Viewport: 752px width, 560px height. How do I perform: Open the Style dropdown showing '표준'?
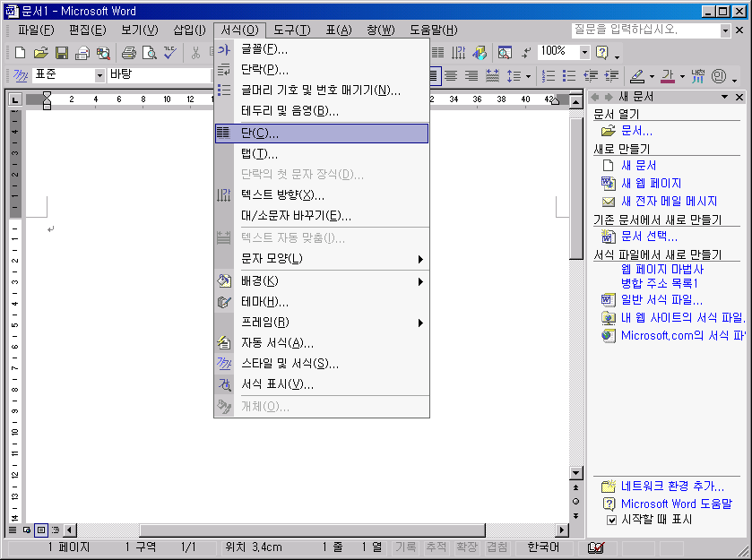pyautogui.click(x=99, y=75)
